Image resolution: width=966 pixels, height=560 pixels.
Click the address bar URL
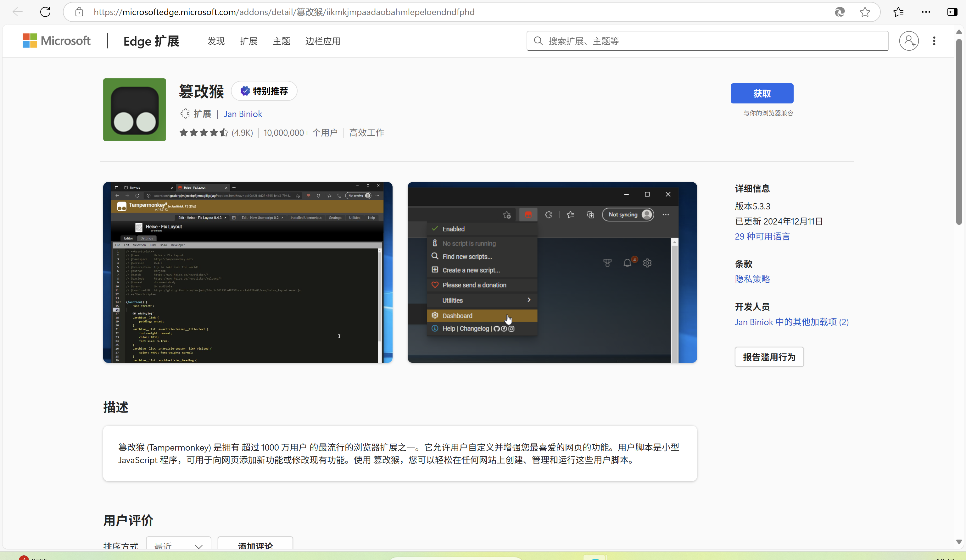(284, 12)
